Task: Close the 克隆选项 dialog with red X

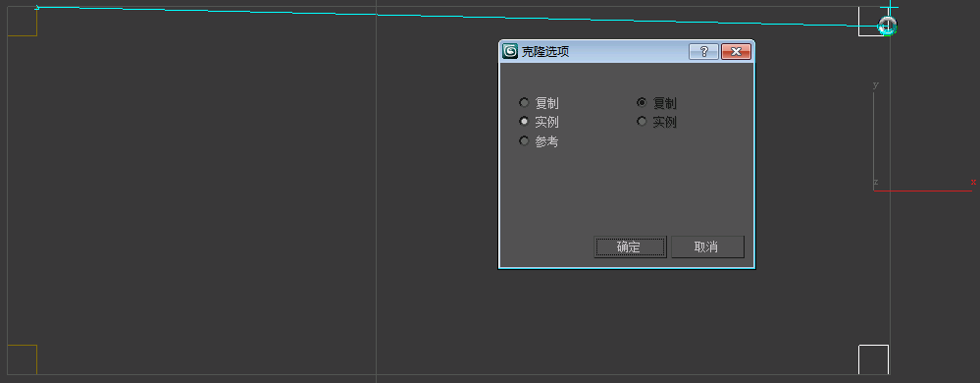Action: point(736,51)
